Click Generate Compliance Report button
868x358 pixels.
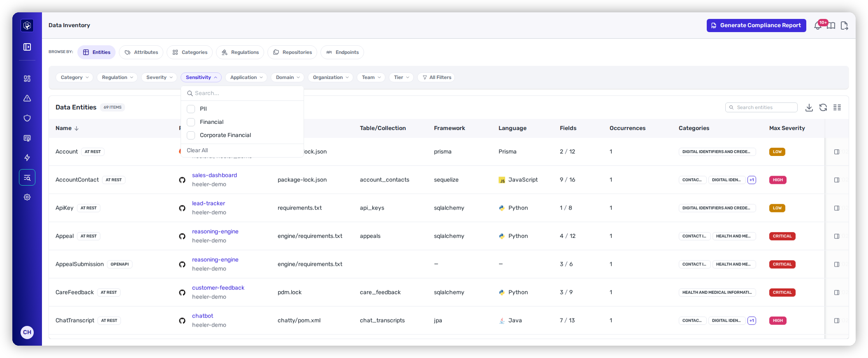pyautogui.click(x=757, y=26)
